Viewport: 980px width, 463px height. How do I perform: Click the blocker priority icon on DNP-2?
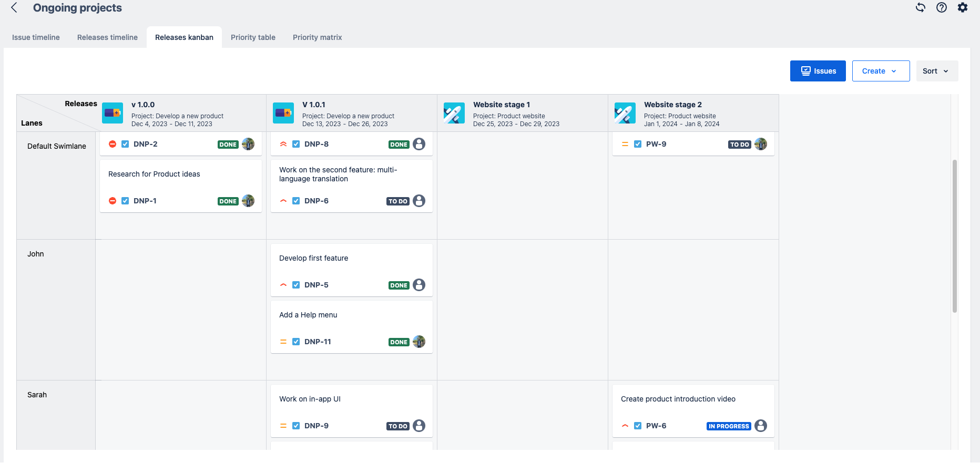point(113,144)
